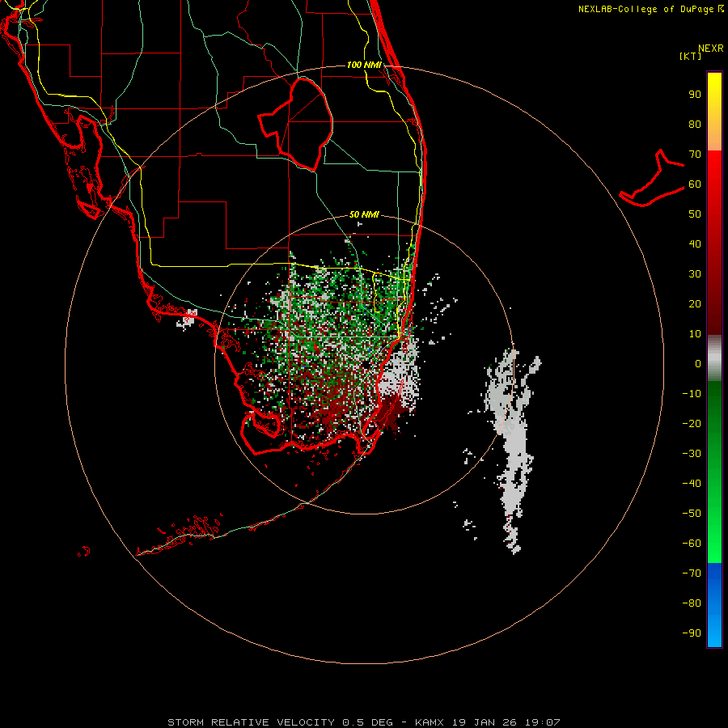The height and width of the screenshot is (728, 728).
Task: Click the Bahamas island outline at right edge
Action: coord(652,179)
